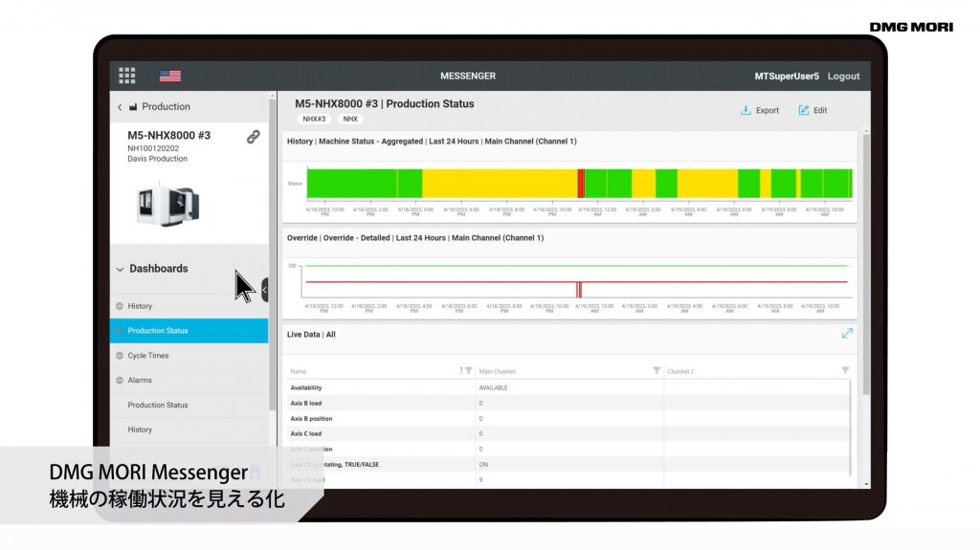980x550 pixels.
Task: Click the first green segment in status timeline
Action: tap(352, 184)
